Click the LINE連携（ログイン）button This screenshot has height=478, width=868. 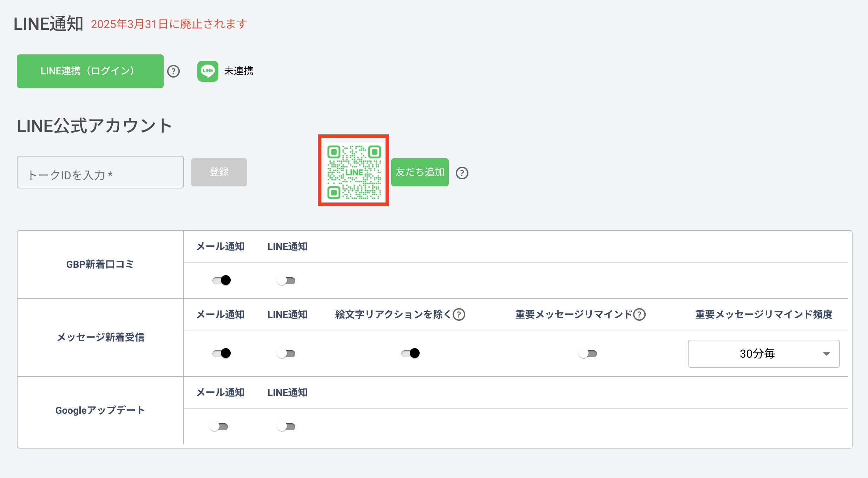pos(90,71)
